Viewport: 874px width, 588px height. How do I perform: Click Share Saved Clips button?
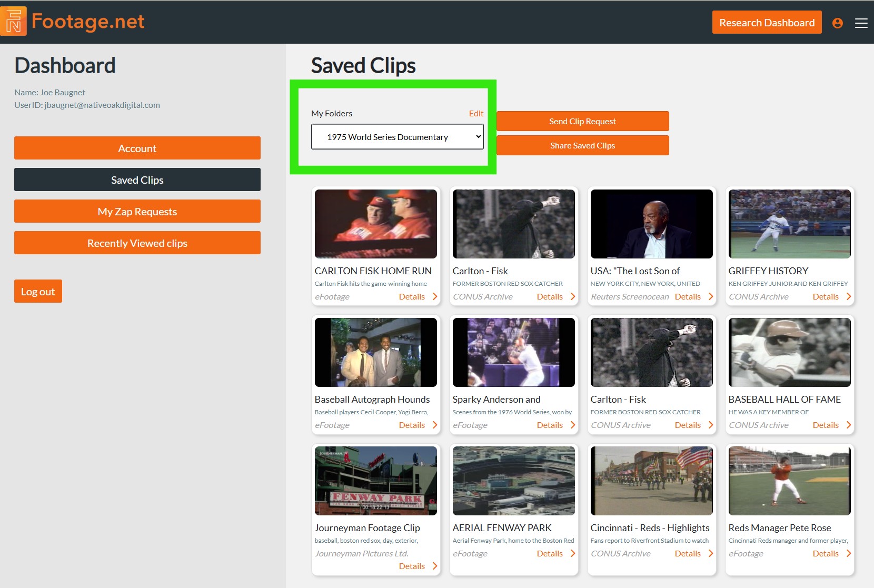click(582, 145)
